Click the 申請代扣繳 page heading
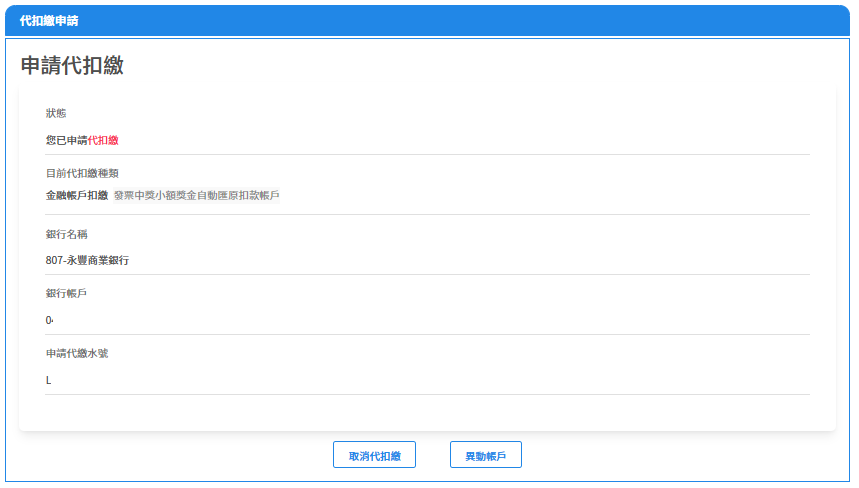 click(72, 66)
